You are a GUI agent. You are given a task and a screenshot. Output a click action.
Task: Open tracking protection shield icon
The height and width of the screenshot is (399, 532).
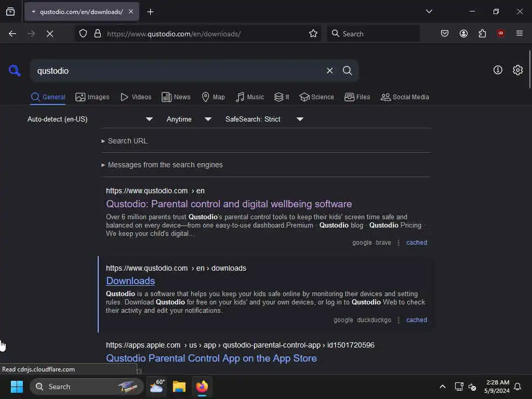pos(83,34)
